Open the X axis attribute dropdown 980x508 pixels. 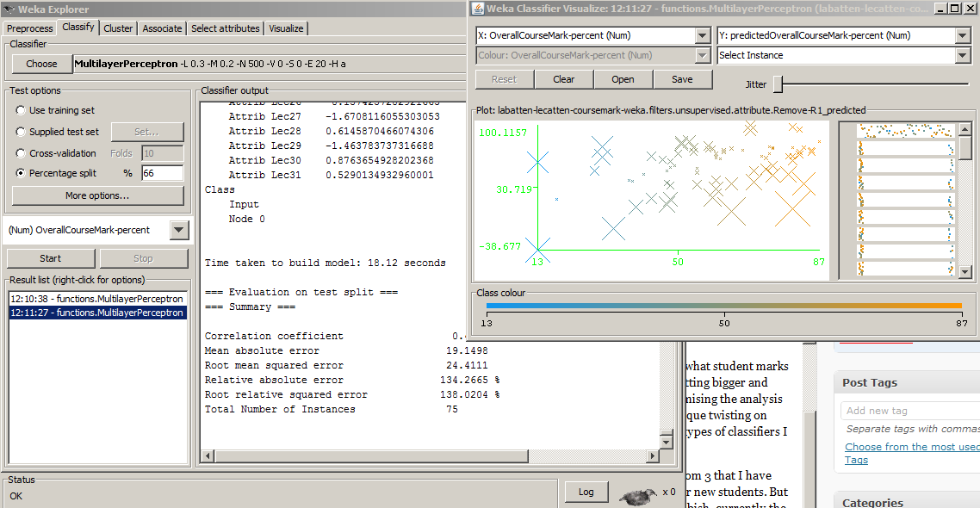(x=703, y=35)
